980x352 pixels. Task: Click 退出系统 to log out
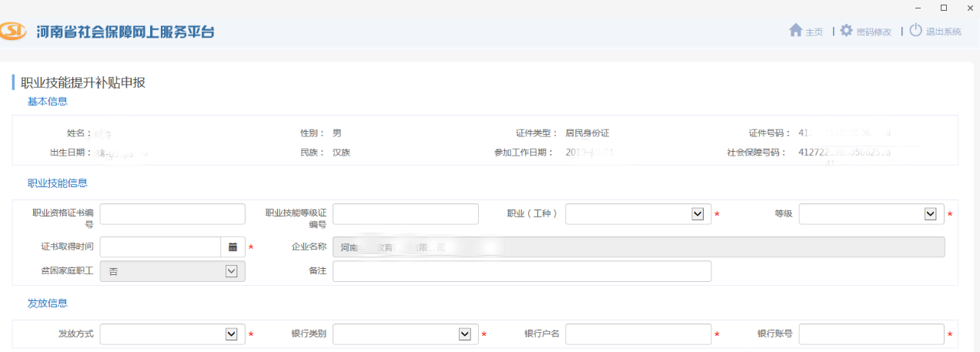coord(943,32)
